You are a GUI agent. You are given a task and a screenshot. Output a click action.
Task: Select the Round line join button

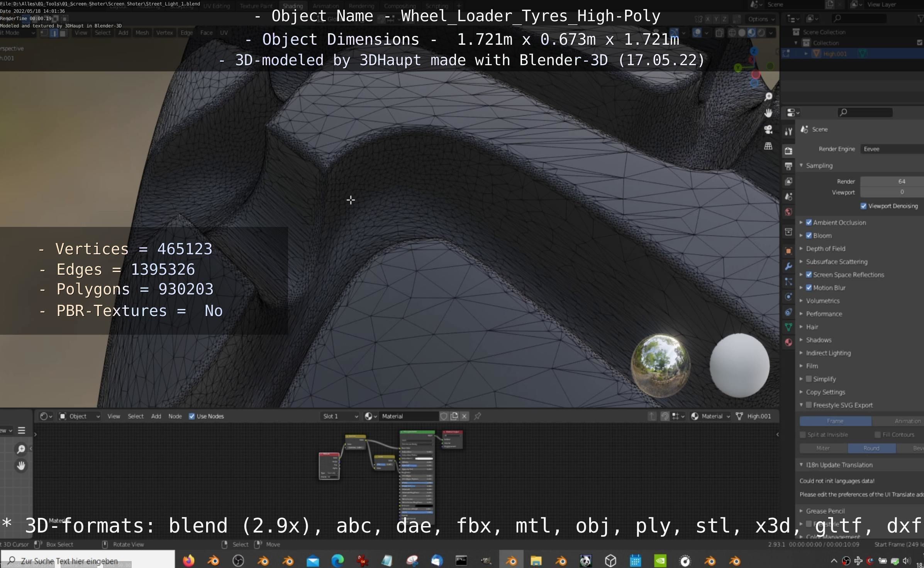[x=871, y=448]
